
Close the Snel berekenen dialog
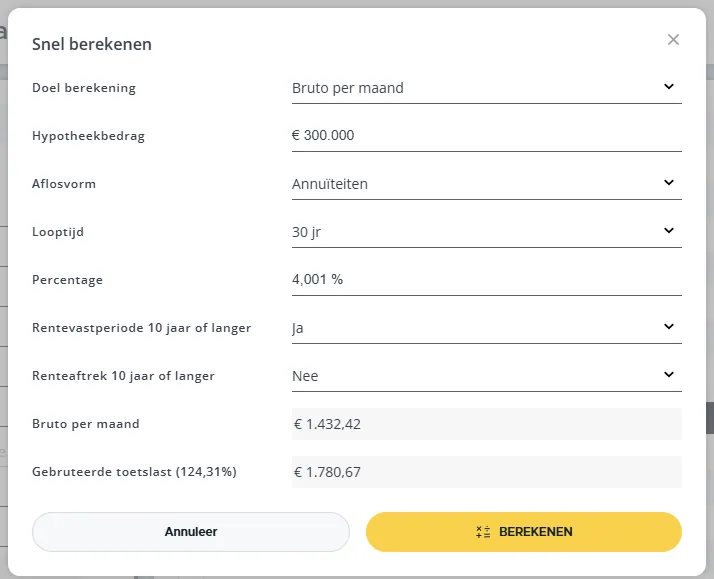point(673,40)
